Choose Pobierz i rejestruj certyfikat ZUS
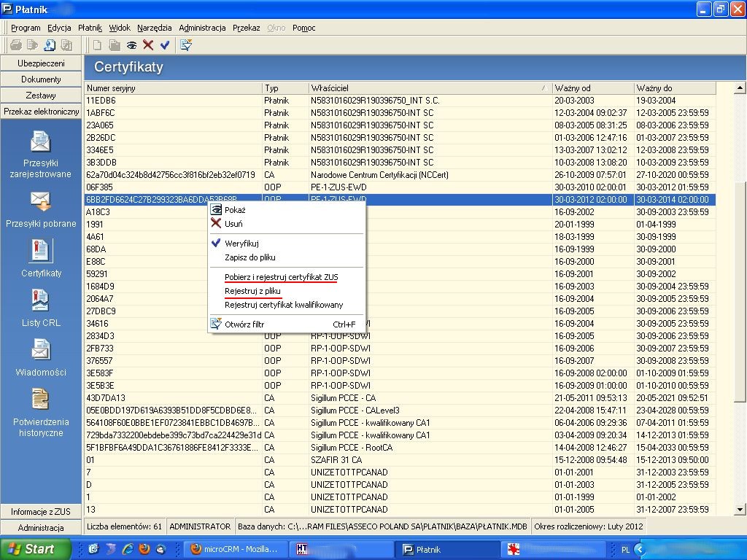747x560 pixels. pyautogui.click(x=281, y=277)
